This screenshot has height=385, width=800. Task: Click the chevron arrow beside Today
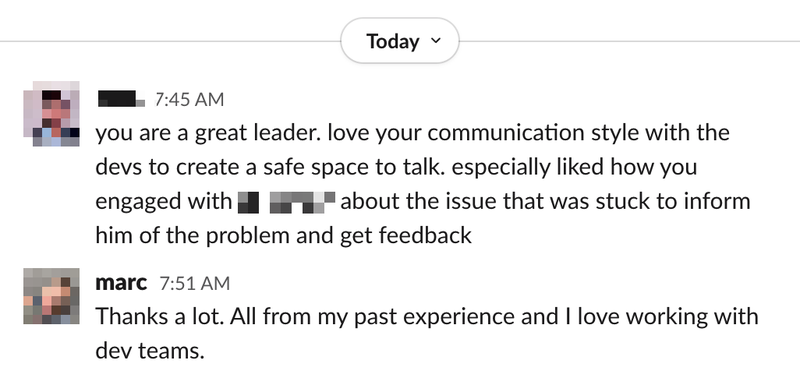[435, 41]
